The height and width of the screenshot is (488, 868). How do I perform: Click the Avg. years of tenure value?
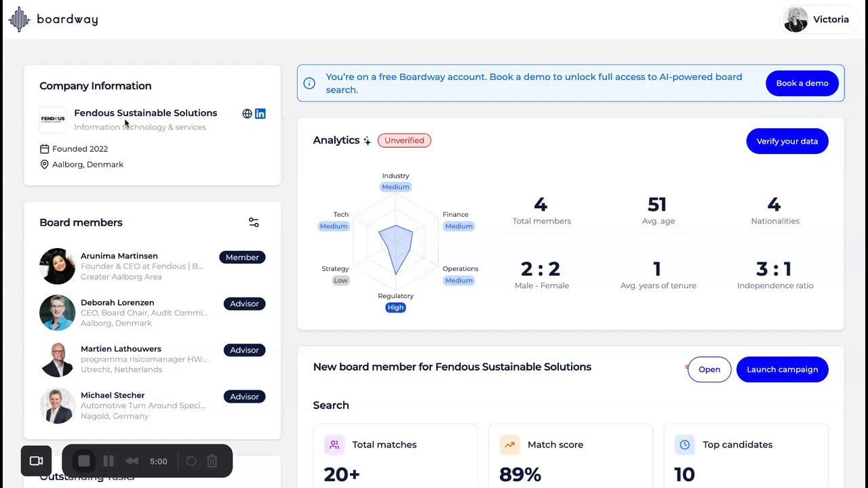pyautogui.click(x=657, y=269)
